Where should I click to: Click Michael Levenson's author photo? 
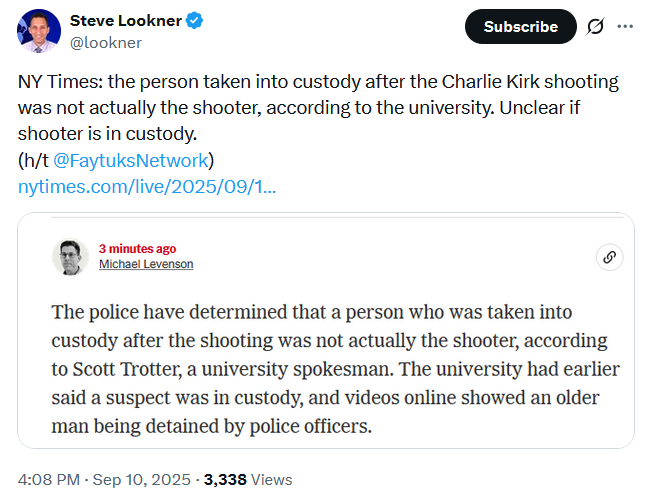70,257
